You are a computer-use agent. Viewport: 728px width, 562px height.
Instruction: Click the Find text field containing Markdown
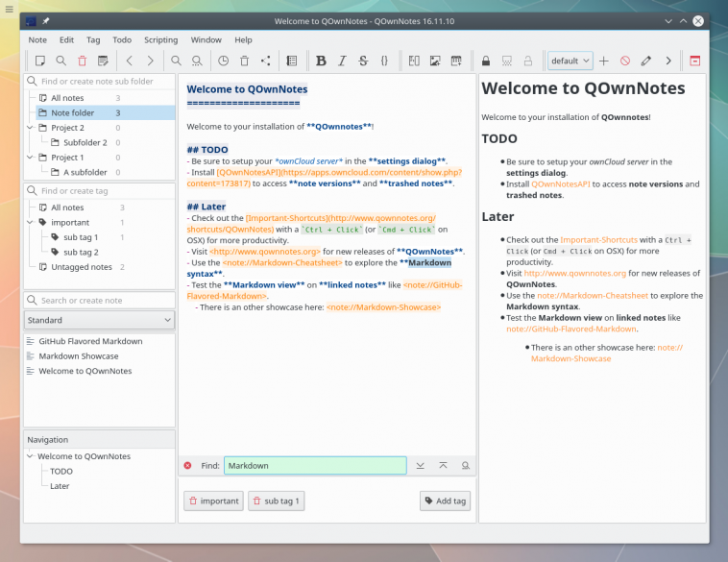pos(314,466)
